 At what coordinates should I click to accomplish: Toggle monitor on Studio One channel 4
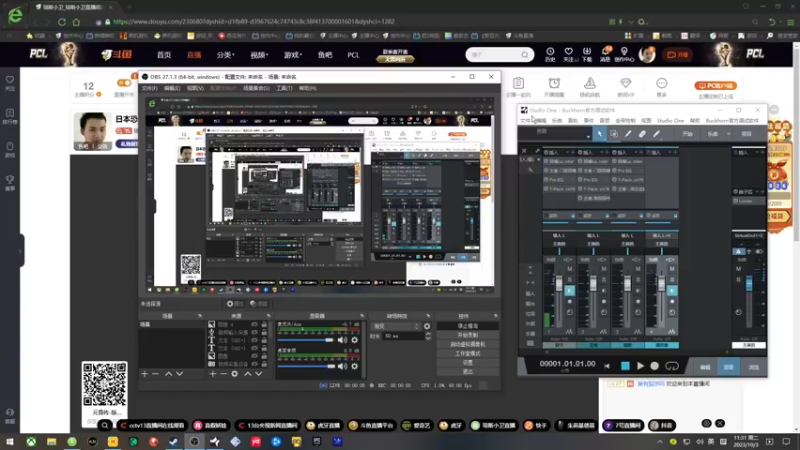pyautogui.click(x=672, y=290)
